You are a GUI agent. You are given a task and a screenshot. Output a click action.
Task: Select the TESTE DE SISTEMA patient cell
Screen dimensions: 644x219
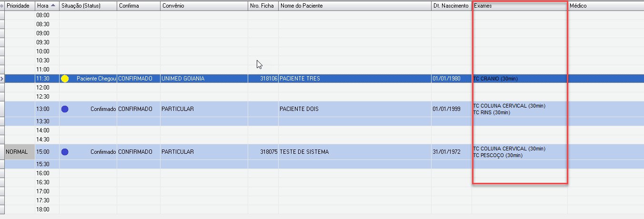coord(304,152)
